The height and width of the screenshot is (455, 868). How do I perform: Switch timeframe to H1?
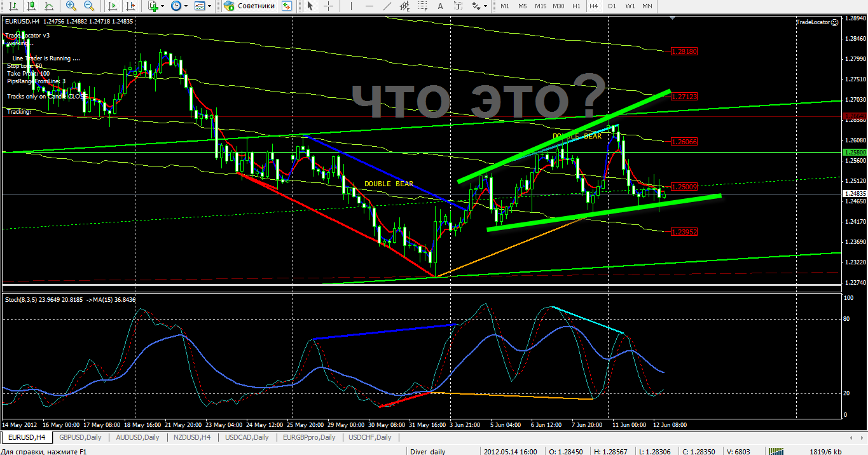coord(576,6)
